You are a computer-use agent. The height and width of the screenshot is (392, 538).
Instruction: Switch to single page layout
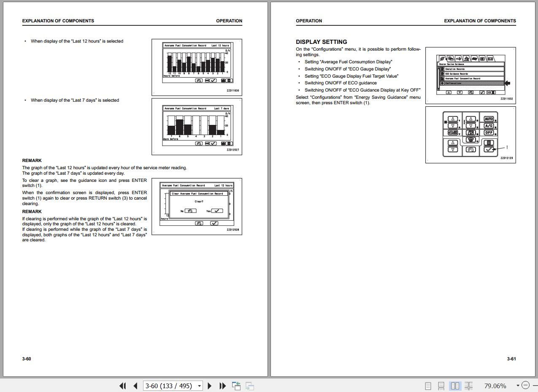click(x=428, y=386)
